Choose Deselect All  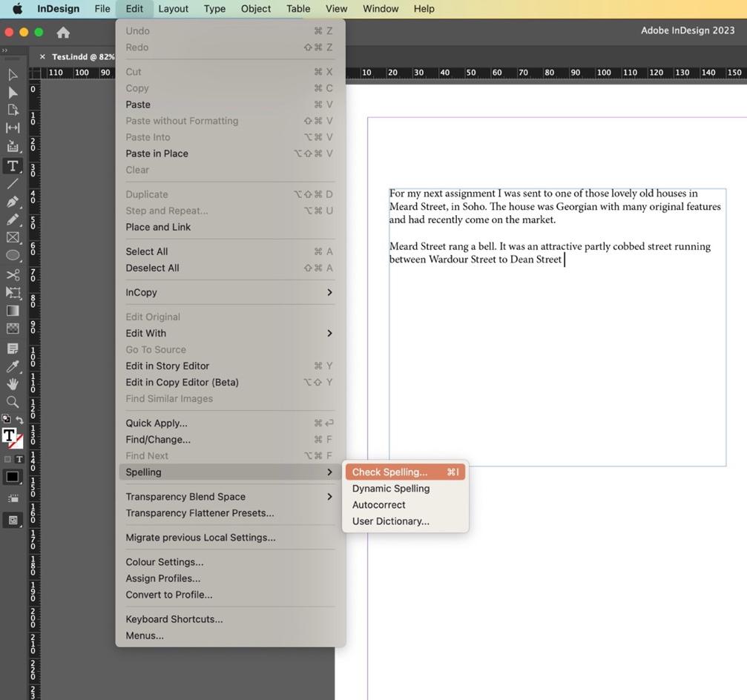click(230, 268)
